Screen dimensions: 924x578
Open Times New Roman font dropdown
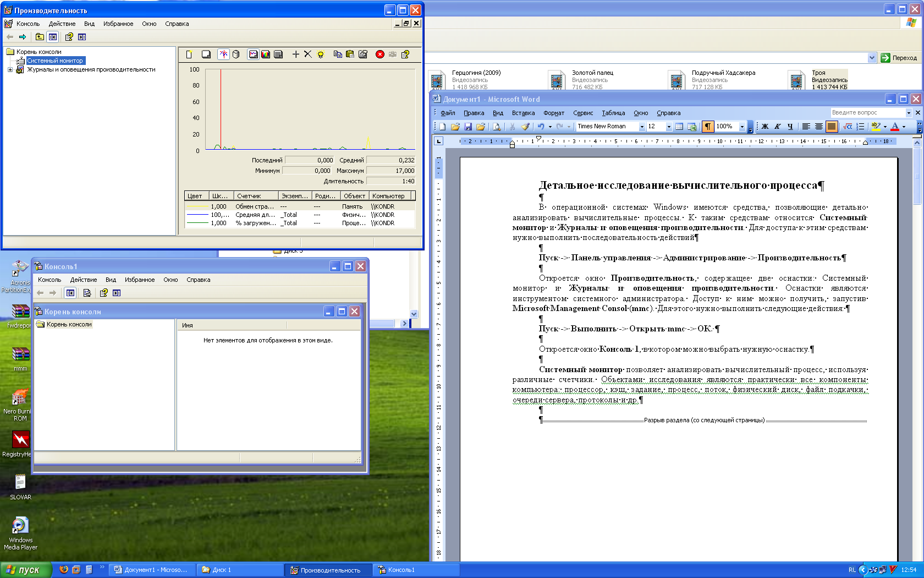(641, 127)
